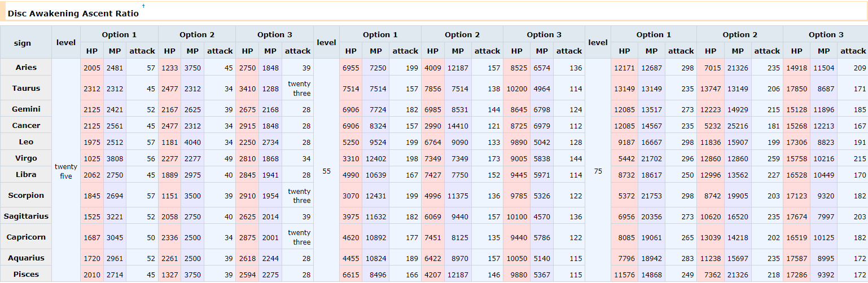Screen dimensions: 868x283
Task: Select the level 55 cell
Action: click(326, 171)
